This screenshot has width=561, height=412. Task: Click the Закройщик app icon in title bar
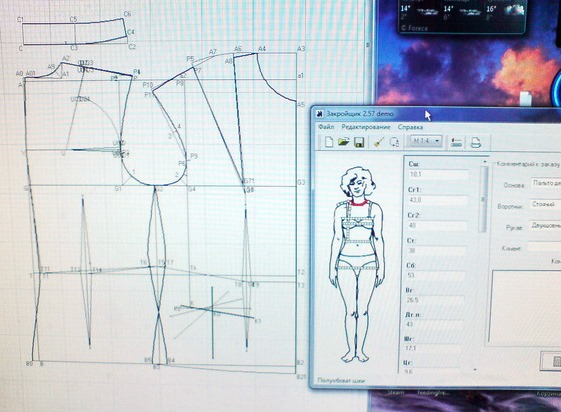[x=319, y=114]
